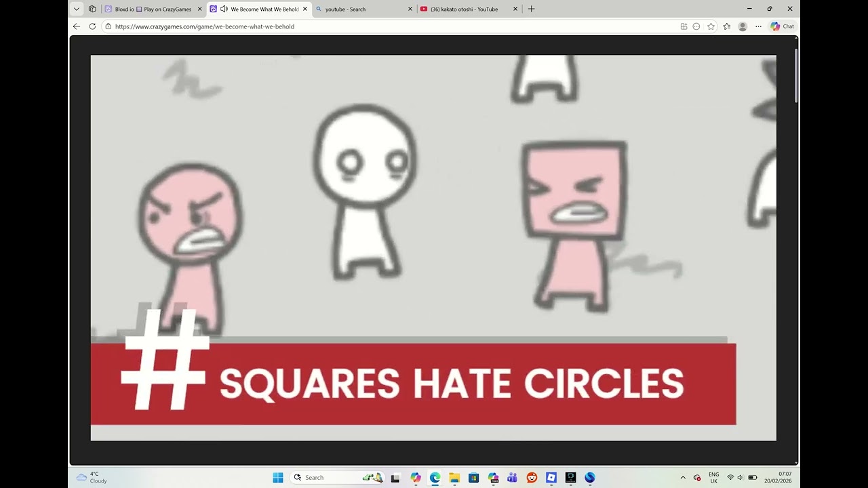
Task: Open the extensions/apps icon in address bar
Action: point(684,26)
